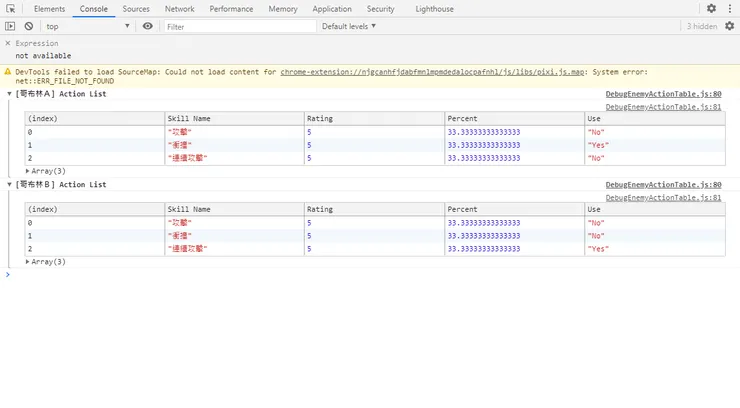Open console settings gear in the toolbar
The width and height of the screenshot is (740, 408).
coord(728,26)
